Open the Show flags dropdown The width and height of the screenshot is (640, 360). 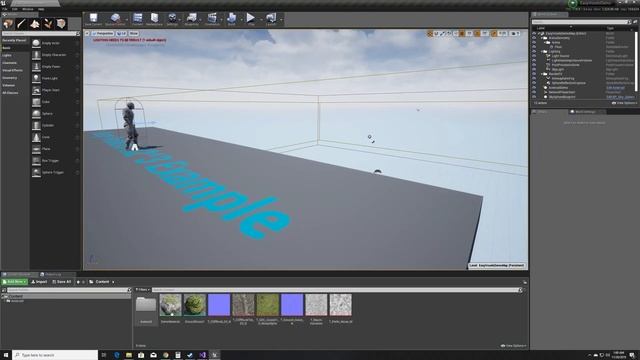[133, 33]
